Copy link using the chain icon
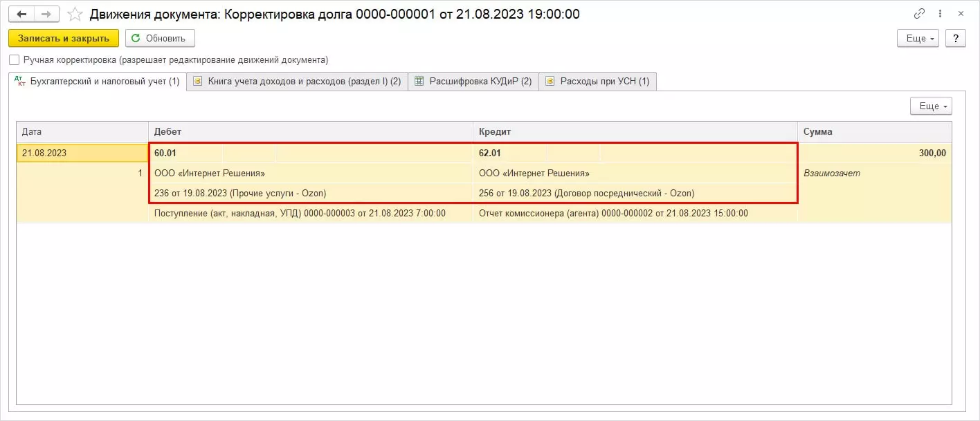The image size is (980, 421). (x=920, y=13)
